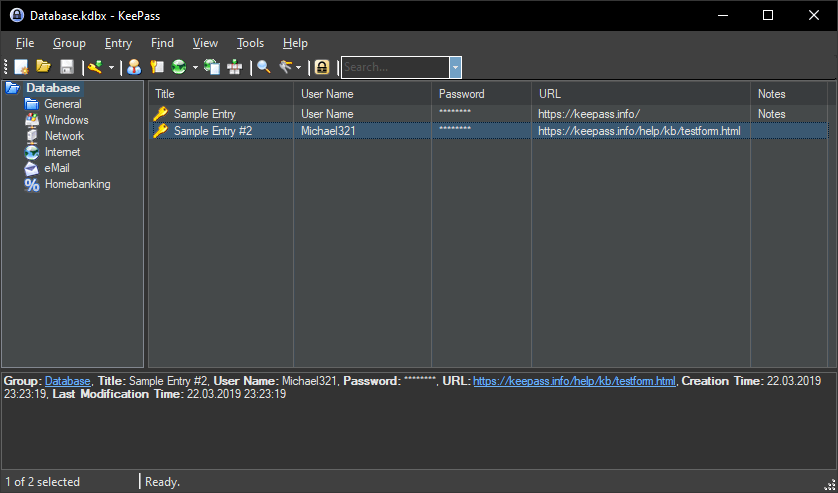Select the Database root group

point(53,88)
